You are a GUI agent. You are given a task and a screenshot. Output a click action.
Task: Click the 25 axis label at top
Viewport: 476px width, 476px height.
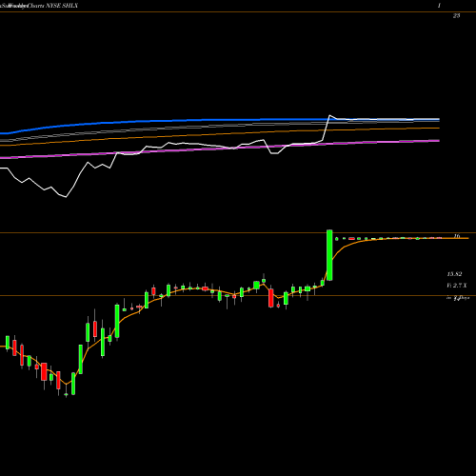click(x=456, y=15)
